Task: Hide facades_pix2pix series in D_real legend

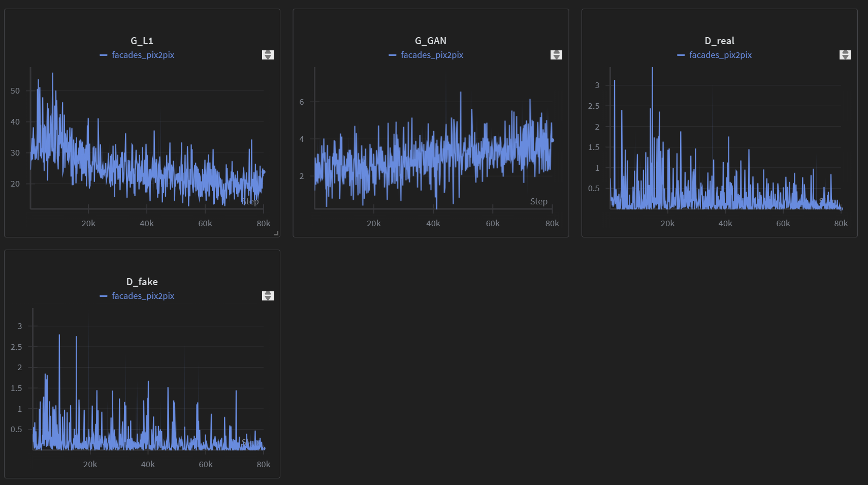Action: [720, 55]
